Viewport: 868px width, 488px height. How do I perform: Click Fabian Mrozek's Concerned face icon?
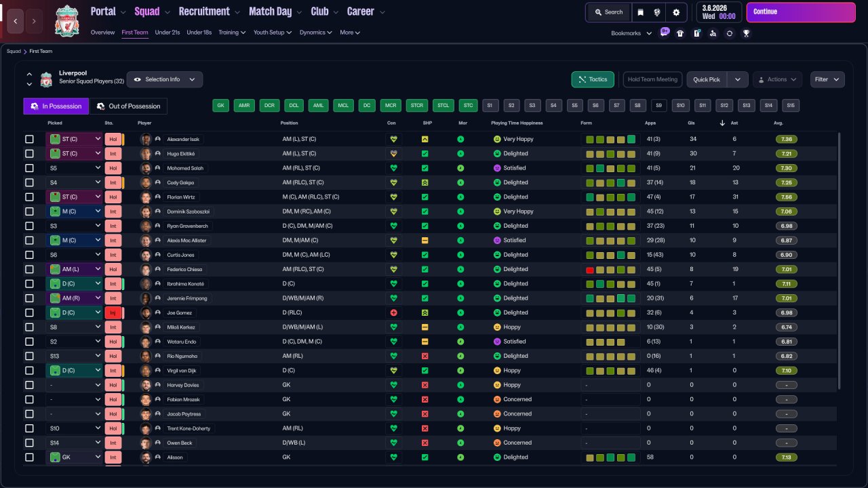497,399
